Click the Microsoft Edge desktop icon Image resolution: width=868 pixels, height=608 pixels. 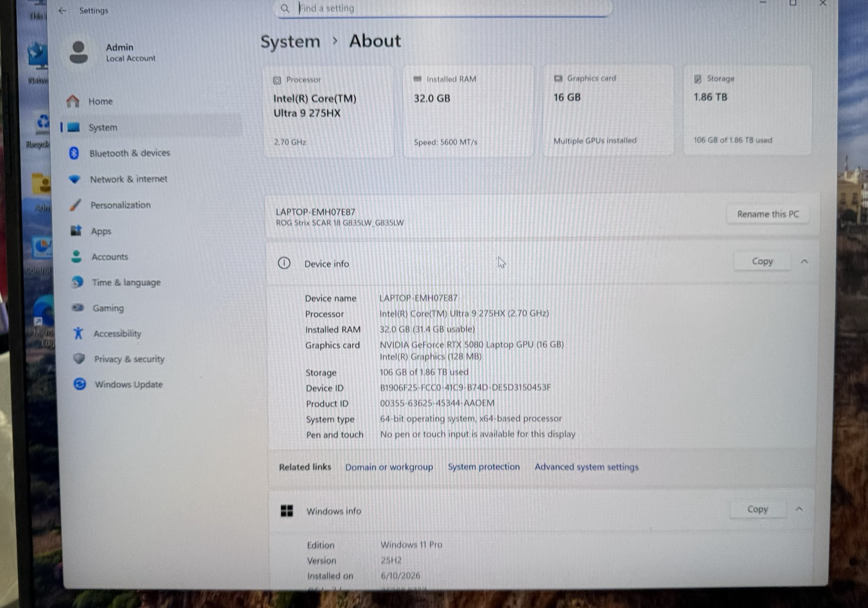pyautogui.click(x=42, y=320)
